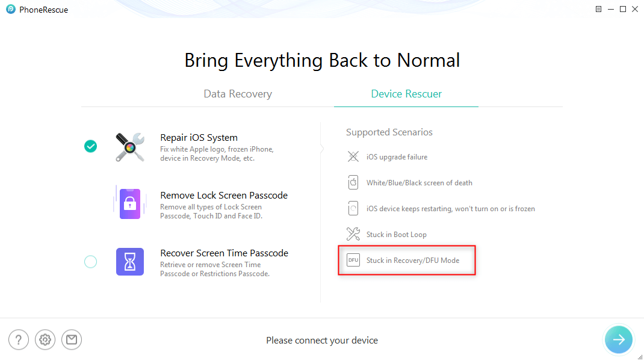The image size is (644, 361).
Task: Click the Repair iOS System tools icon
Action: click(130, 147)
